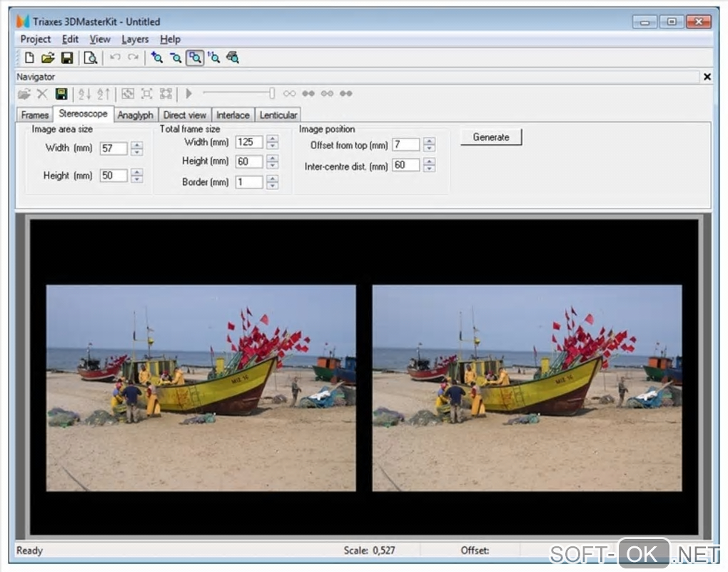Save project with main toolbar floppy icon
Viewport: 728px width, 572px height.
66,58
